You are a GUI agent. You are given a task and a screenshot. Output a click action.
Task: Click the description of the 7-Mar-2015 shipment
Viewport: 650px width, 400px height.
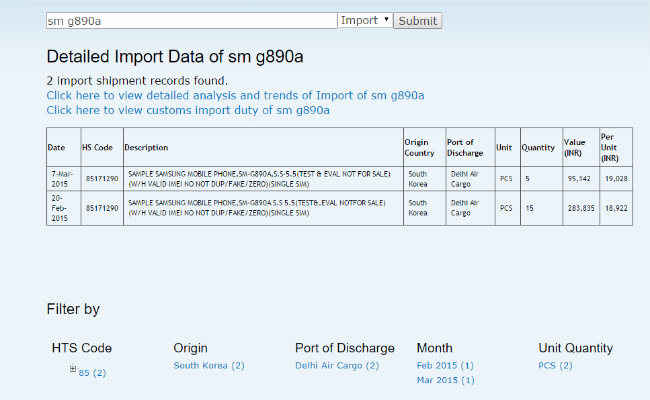click(263, 179)
